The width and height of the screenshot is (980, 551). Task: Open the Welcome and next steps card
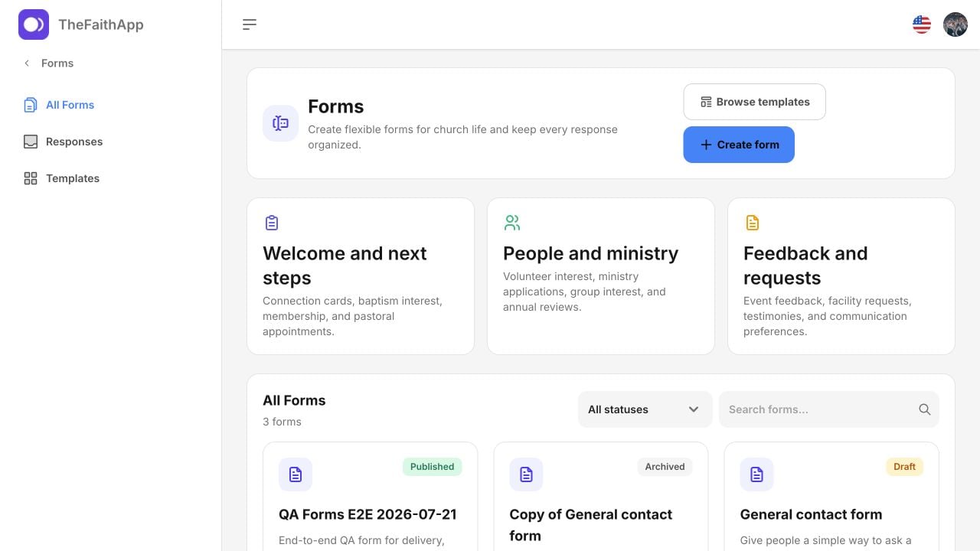(361, 276)
